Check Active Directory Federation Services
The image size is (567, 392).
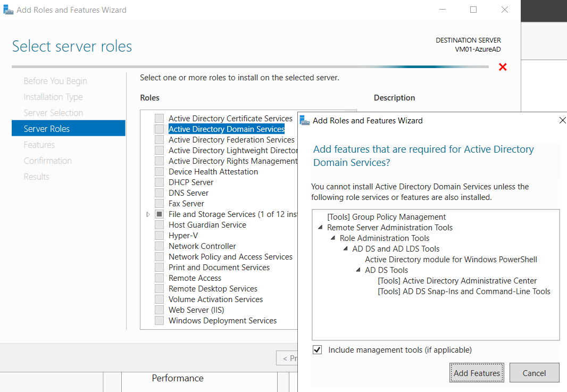pos(159,139)
